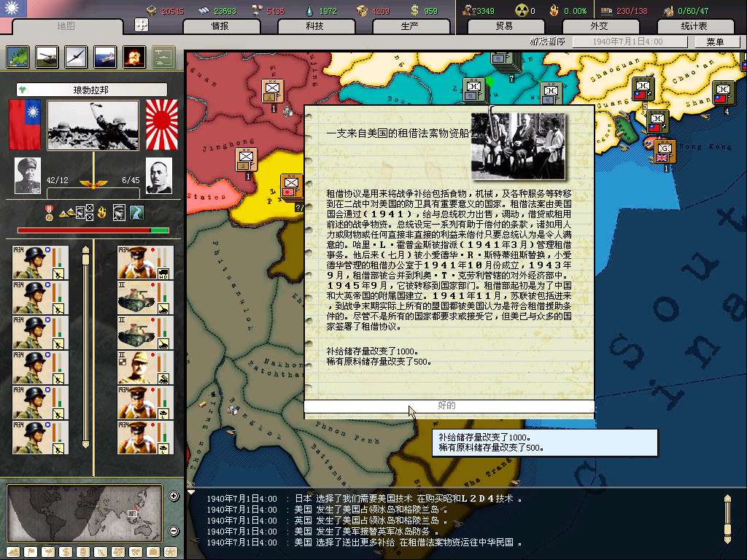Image resolution: width=747 pixels, height=560 pixels.
Task: Click the four-arrow icon beside the 地图 tab
Action: coord(142,25)
